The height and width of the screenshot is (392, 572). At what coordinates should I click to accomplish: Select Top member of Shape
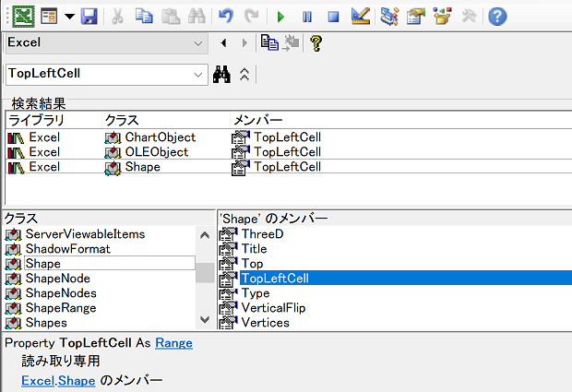[x=252, y=264]
